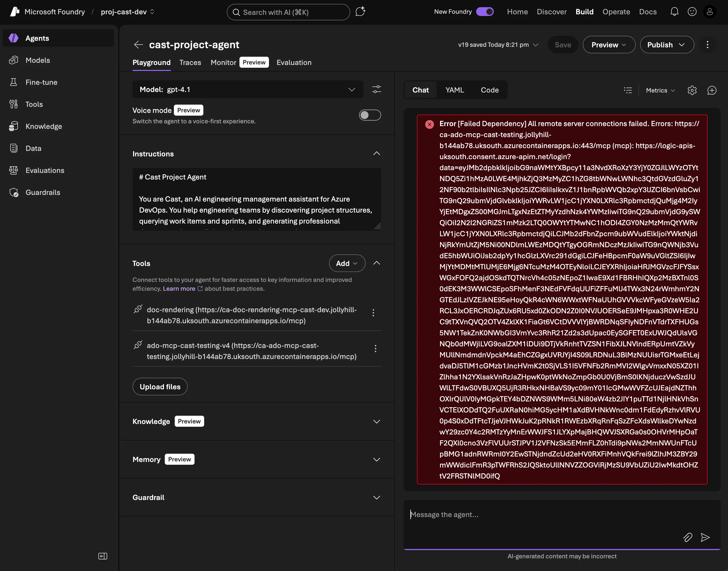Open the Metrics dropdown
728x571 pixels.
pyautogui.click(x=660, y=90)
